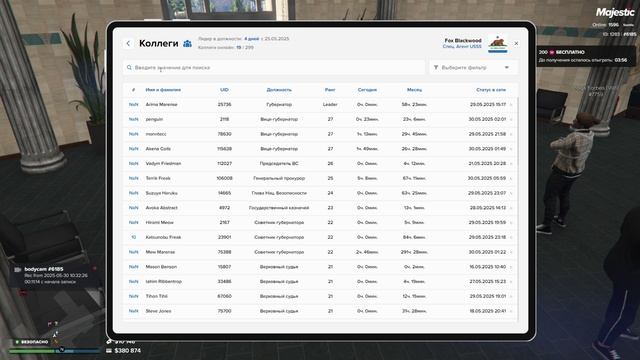Image resolution: width=640 pixels, height=360 pixels.
Task: Click the Губернатор position cell
Action: point(279,104)
